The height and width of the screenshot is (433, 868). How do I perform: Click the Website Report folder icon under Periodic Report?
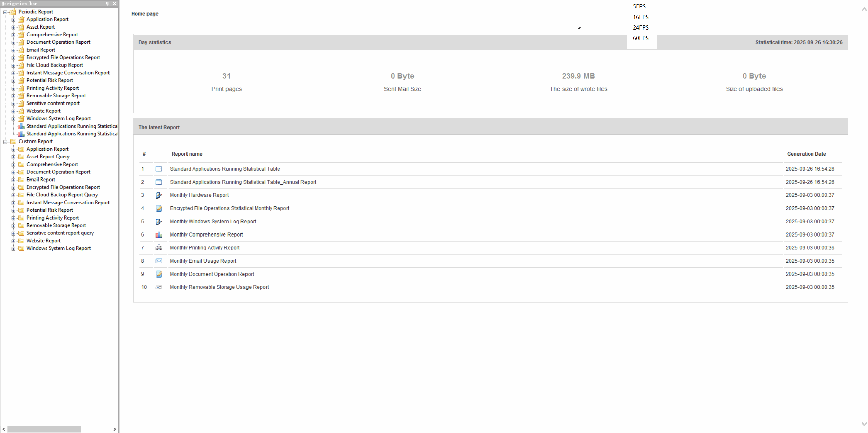pos(21,111)
